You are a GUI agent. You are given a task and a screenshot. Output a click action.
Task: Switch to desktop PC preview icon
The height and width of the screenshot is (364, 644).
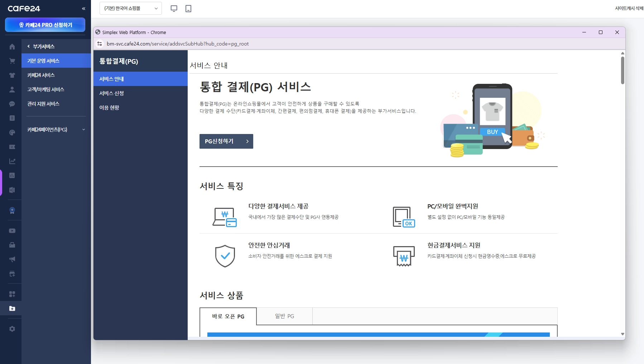(x=174, y=8)
